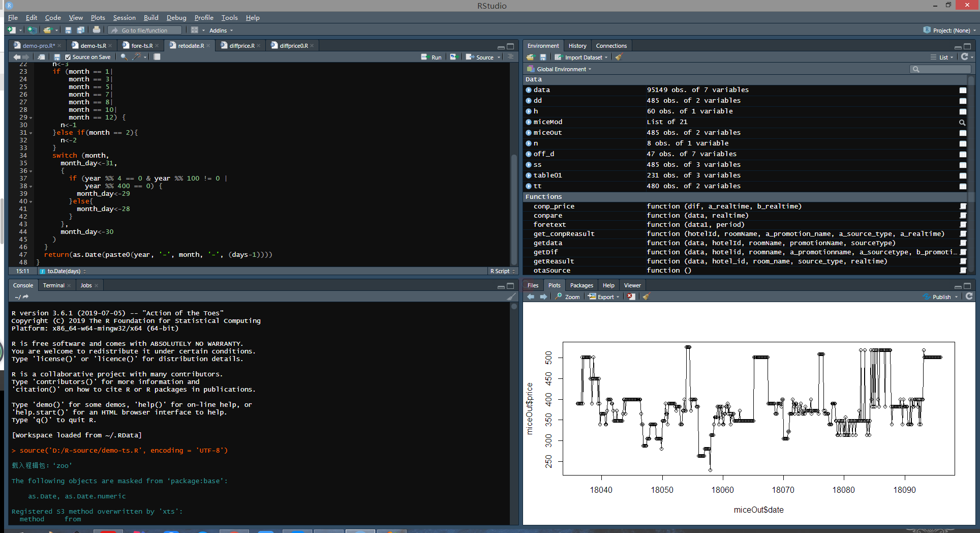Expand the data object blue arrow

[x=529, y=90]
